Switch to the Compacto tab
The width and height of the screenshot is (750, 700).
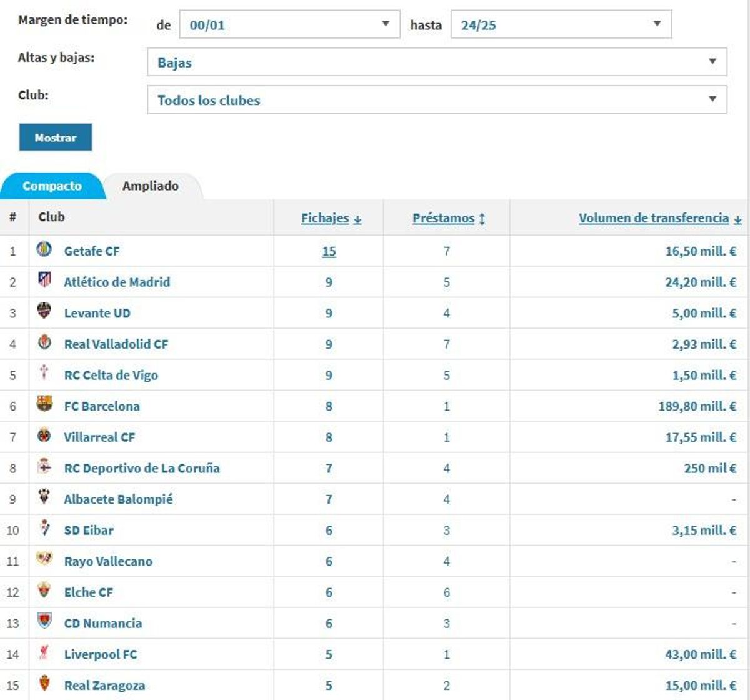click(x=52, y=186)
